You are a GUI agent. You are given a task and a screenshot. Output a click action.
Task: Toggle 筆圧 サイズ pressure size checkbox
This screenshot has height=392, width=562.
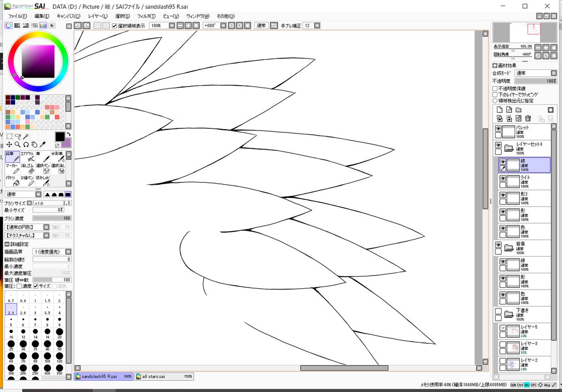(x=36, y=286)
